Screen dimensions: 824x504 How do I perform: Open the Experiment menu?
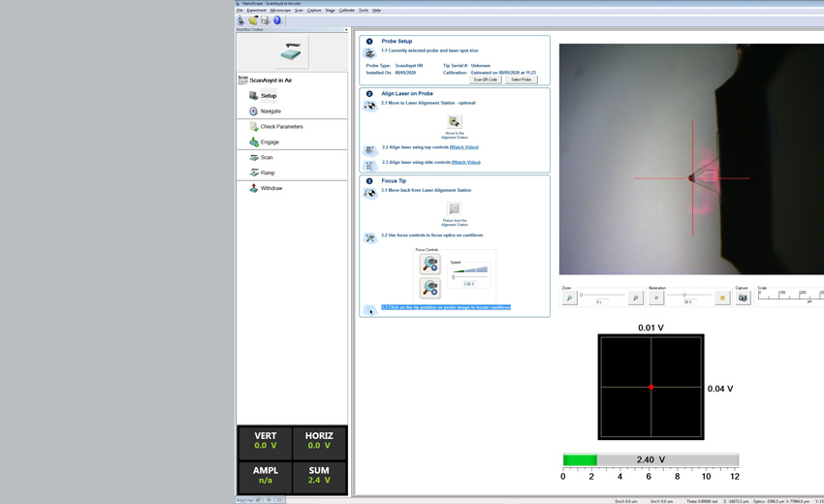257,11
